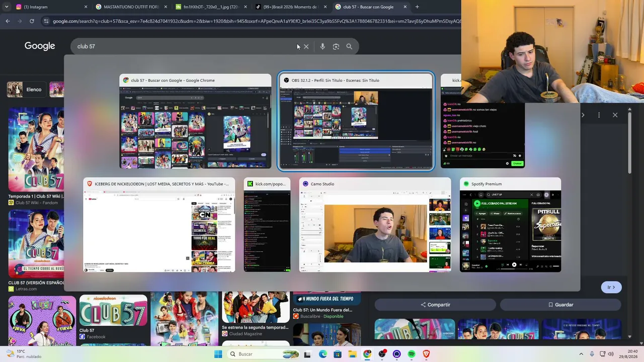644x362 pixels.
Task: Open Spotify from taskbar
Action: click(412, 354)
